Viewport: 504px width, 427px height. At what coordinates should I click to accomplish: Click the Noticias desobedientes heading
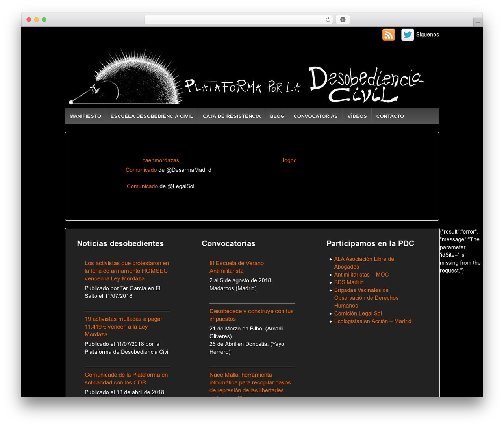(120, 243)
